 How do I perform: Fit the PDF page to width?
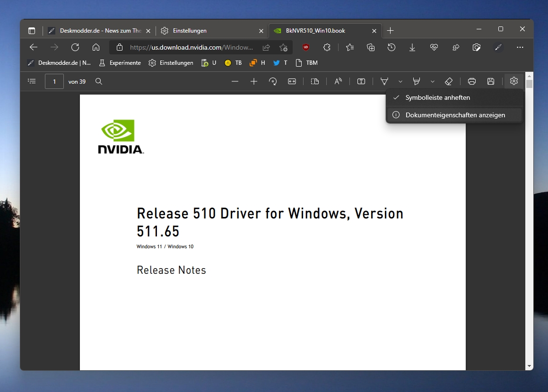pyautogui.click(x=292, y=81)
